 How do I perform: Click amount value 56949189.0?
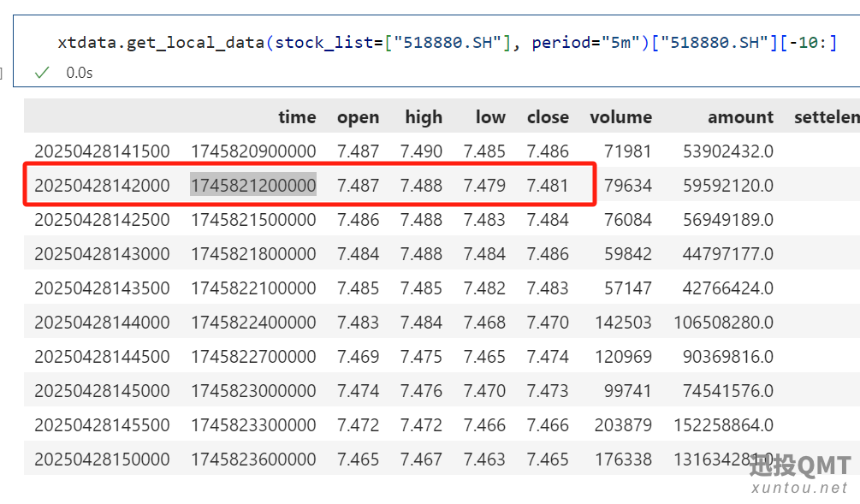coord(728,220)
